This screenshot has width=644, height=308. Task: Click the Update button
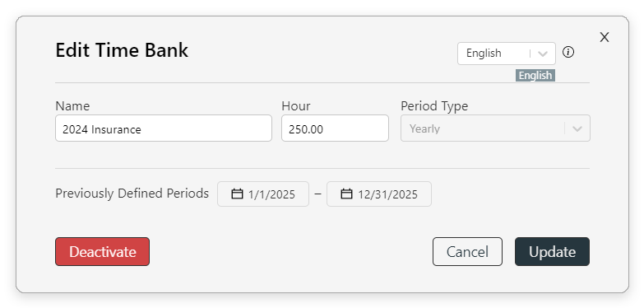552,252
